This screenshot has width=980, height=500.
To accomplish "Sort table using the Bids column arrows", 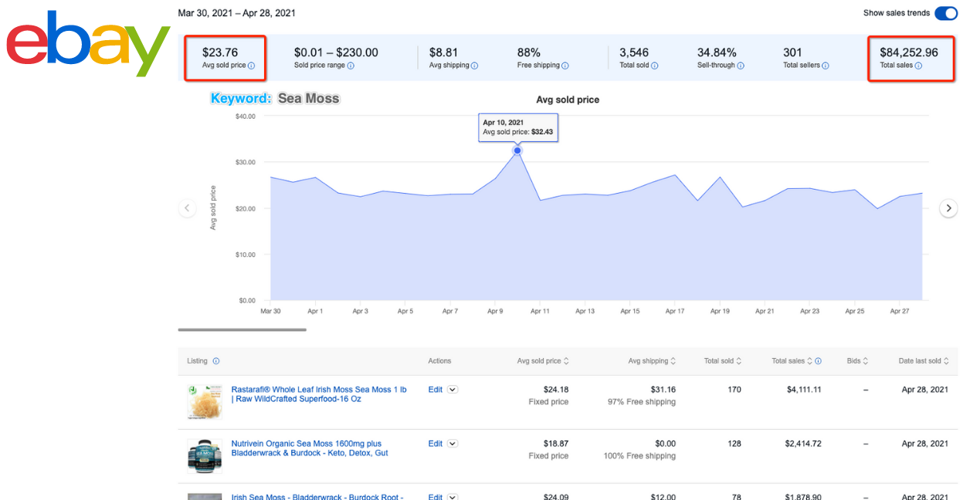I will click(x=866, y=361).
